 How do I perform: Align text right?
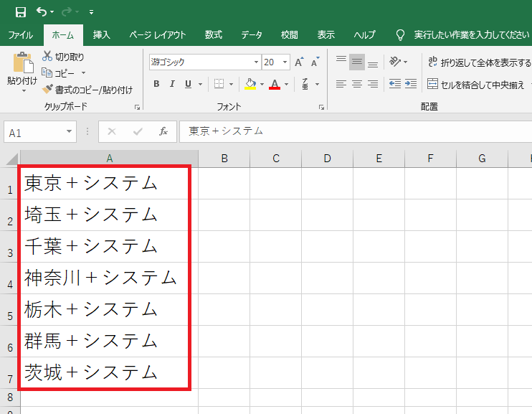point(373,84)
